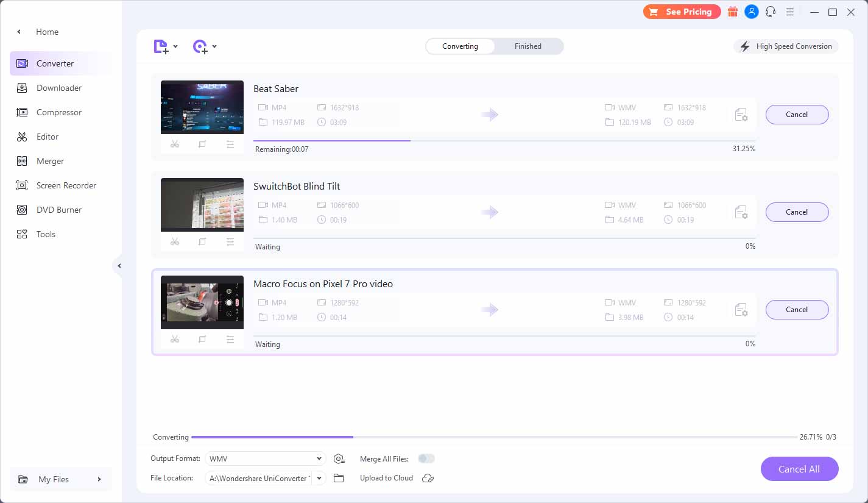This screenshot has width=868, height=503.
Task: Toggle Merge All Files
Action: (426, 458)
